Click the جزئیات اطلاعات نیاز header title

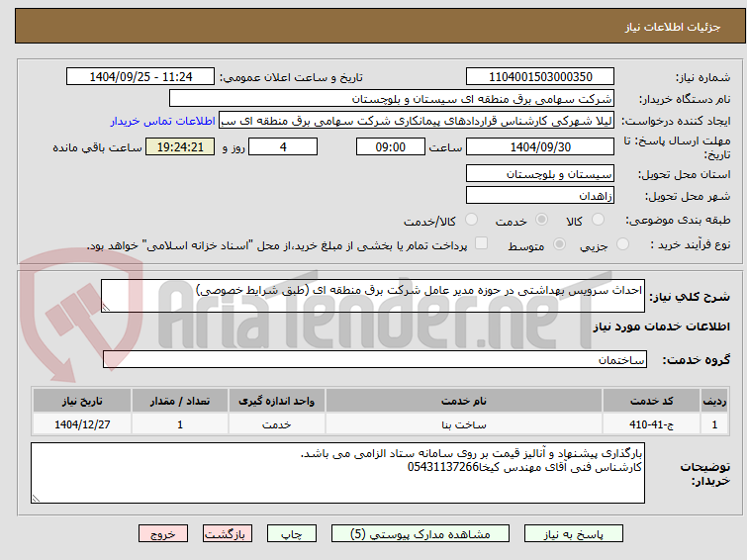coord(673,27)
